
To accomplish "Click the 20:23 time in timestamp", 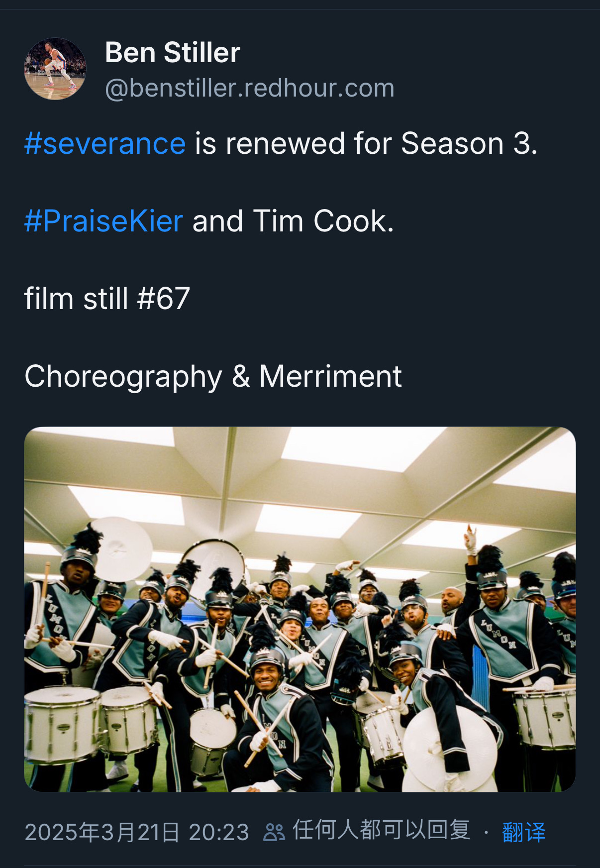I will (x=219, y=832).
